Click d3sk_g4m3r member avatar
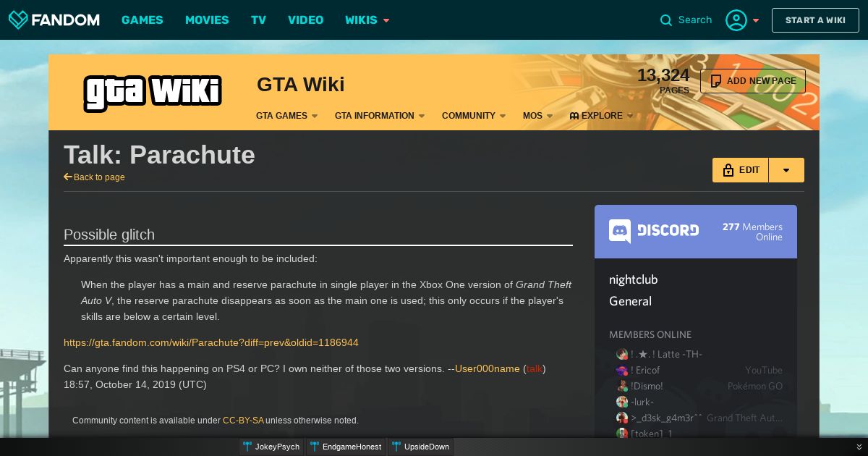The width and height of the screenshot is (868, 456). (x=621, y=418)
